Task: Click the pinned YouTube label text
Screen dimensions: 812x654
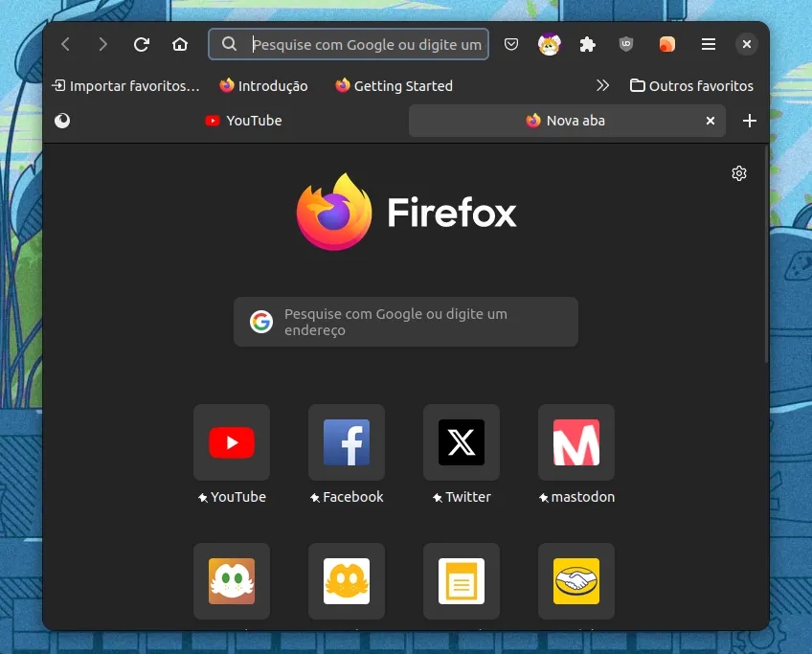Action: (238, 497)
